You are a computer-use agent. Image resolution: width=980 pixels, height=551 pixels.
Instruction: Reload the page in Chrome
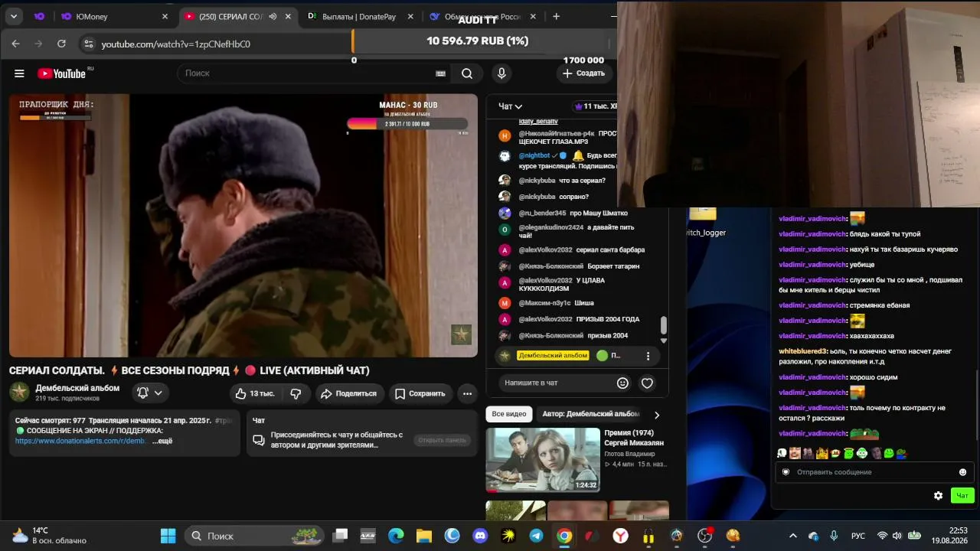click(61, 44)
